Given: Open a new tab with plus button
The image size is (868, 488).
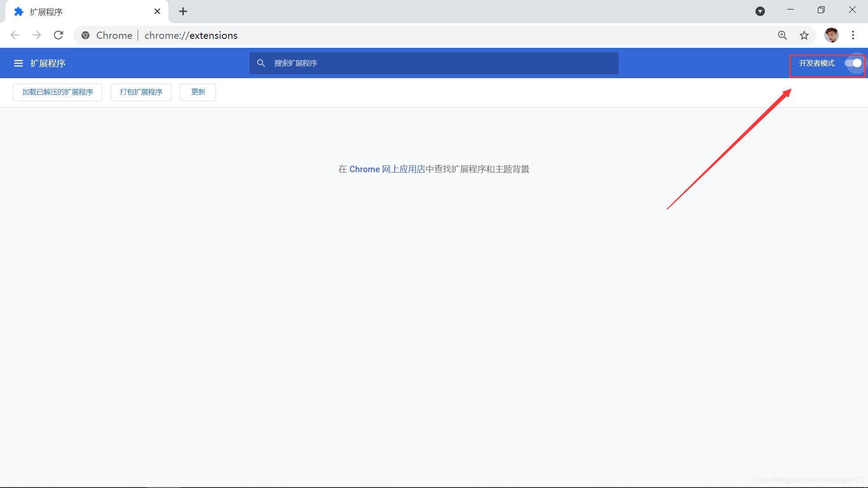Looking at the screenshot, I should (183, 12).
